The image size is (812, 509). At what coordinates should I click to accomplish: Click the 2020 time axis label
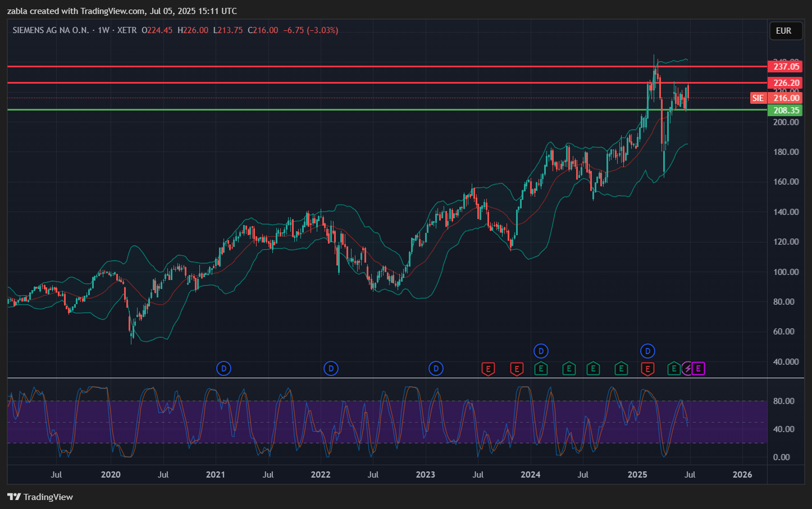point(111,475)
